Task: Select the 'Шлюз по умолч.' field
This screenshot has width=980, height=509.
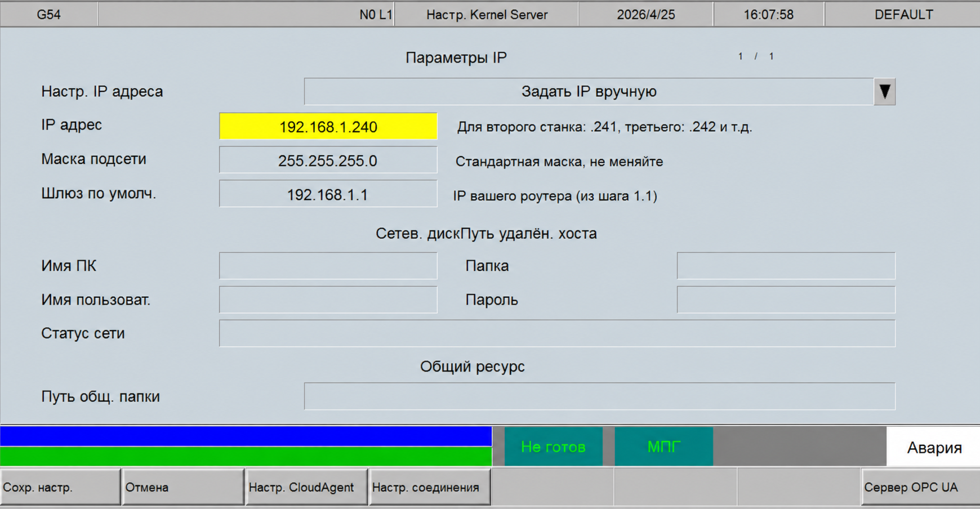Action: [x=328, y=194]
